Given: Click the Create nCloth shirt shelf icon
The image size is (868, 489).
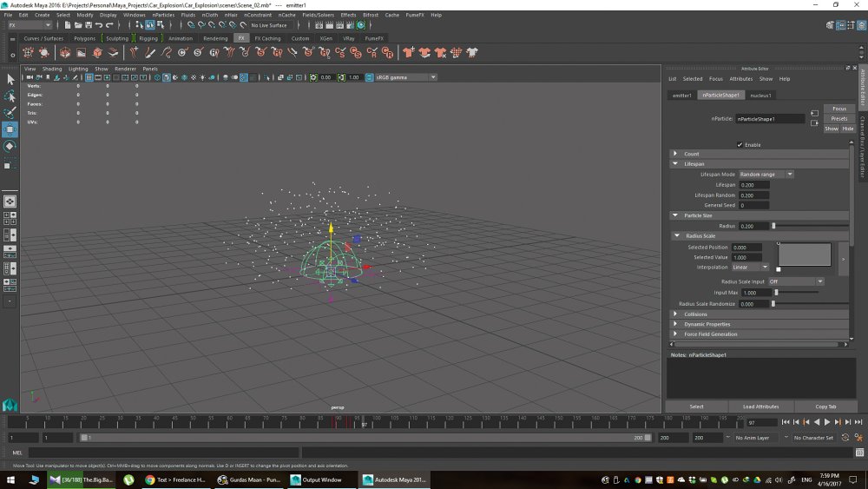Looking at the screenshot, I should coord(409,53).
